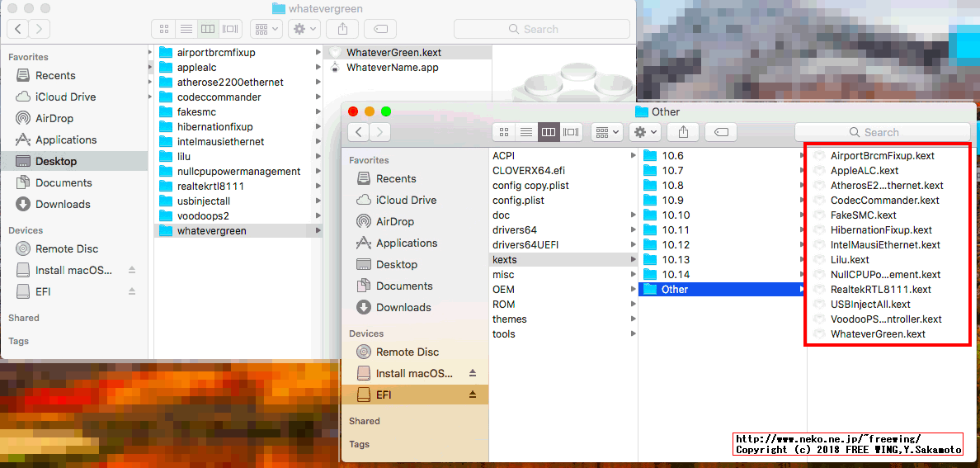This screenshot has width=980, height=468.
Task: Go back in Other window
Action: point(359,132)
